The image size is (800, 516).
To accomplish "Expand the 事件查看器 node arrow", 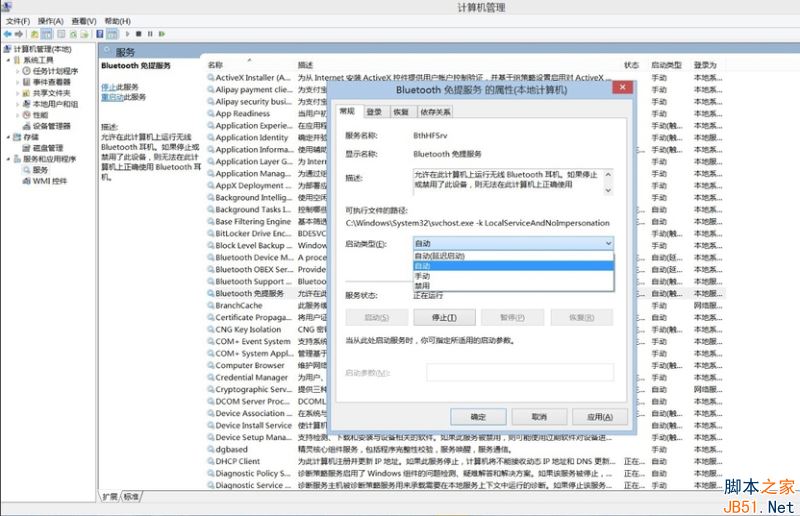I will pos(17,82).
